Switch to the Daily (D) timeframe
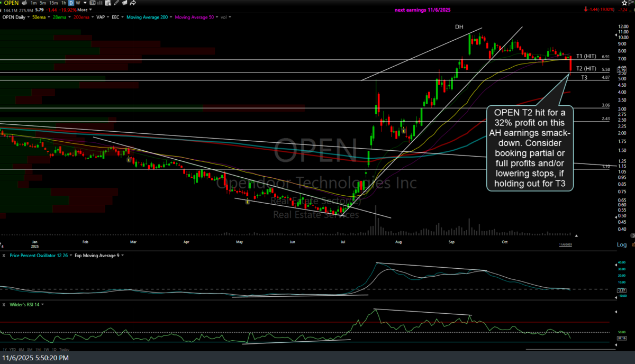This screenshot has height=364, width=635. tap(70, 3)
